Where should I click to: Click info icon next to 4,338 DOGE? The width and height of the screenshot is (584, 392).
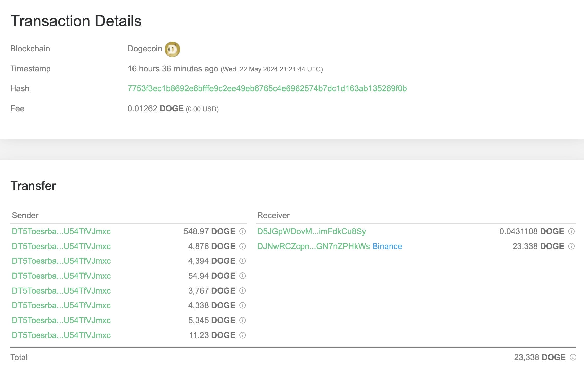click(x=242, y=305)
